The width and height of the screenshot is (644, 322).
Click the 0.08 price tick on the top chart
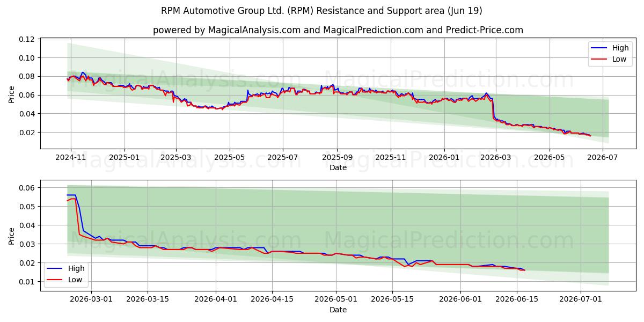[x=26, y=76]
